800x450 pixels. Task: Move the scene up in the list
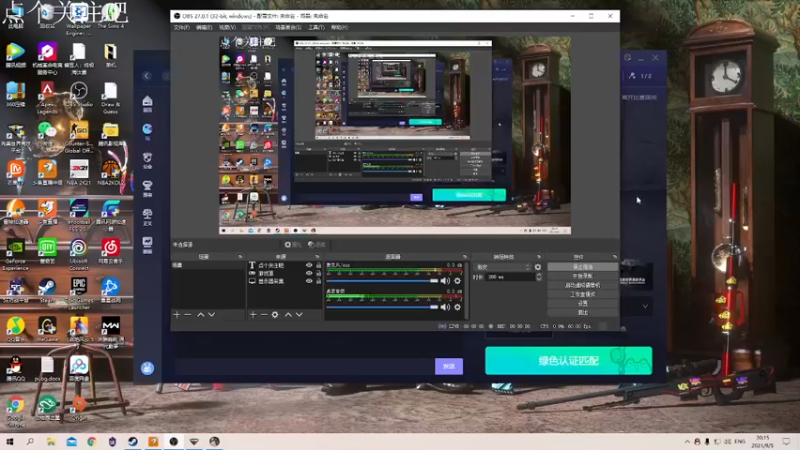tap(201, 315)
